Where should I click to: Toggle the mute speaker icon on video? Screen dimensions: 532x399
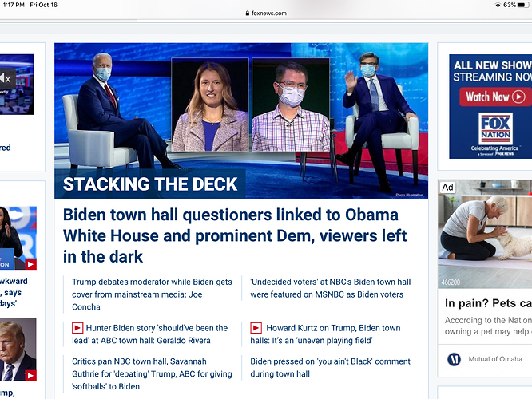[6, 79]
